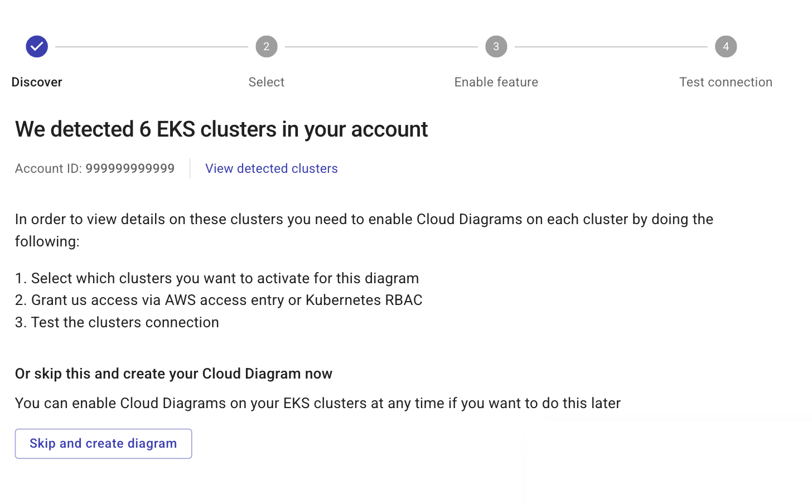The image size is (812, 504).
Task: Click the completed Discover step checkmark icon
Action: (37, 47)
